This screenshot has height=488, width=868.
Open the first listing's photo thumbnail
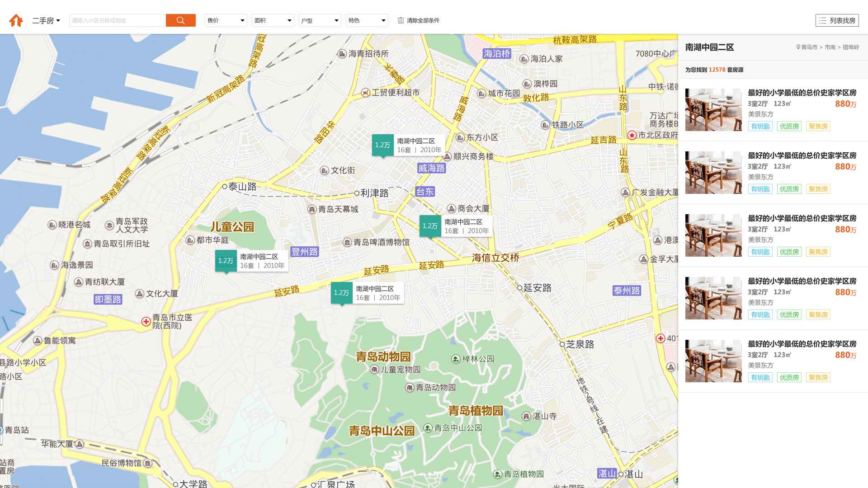(713, 110)
